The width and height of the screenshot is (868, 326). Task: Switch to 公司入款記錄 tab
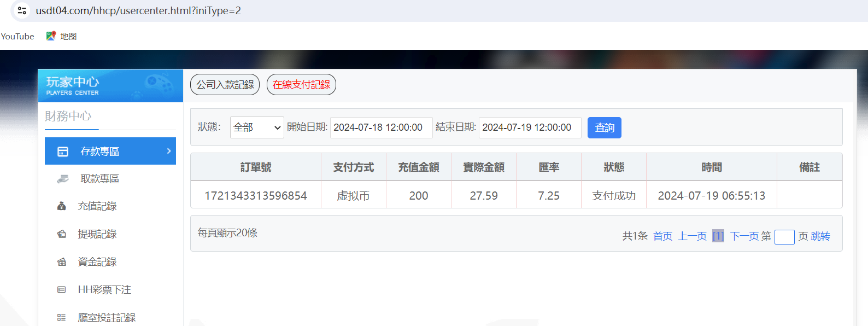(225, 85)
